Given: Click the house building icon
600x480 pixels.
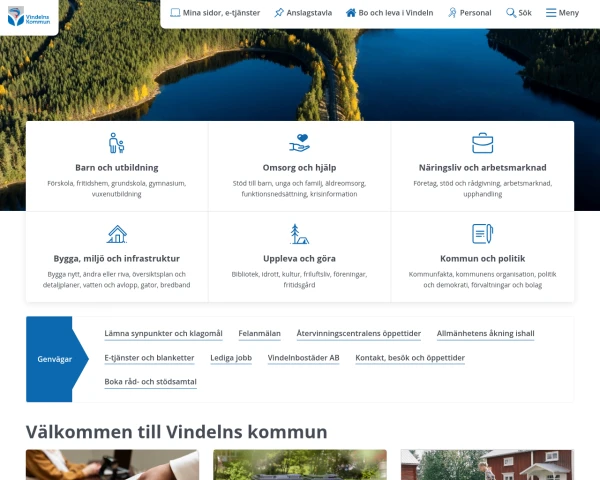Looking at the screenshot, I should (117, 234).
